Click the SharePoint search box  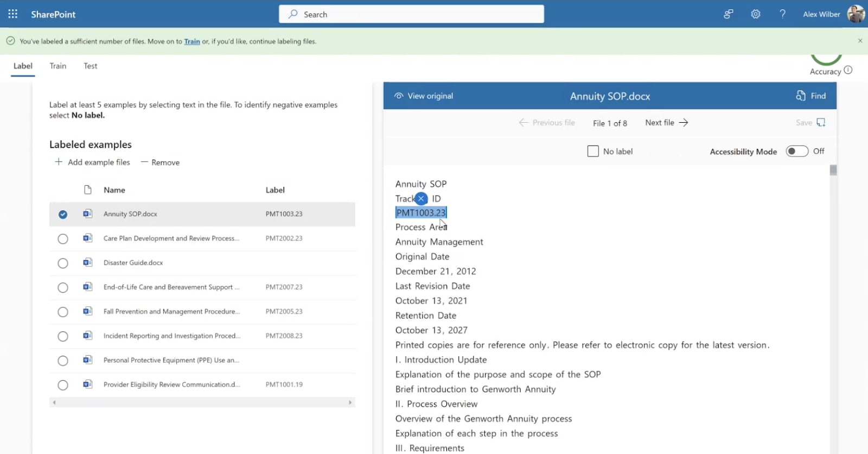tap(411, 14)
